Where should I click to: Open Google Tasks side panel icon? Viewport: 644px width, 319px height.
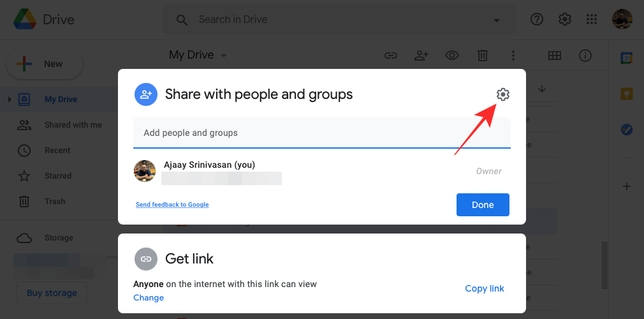coord(627,130)
